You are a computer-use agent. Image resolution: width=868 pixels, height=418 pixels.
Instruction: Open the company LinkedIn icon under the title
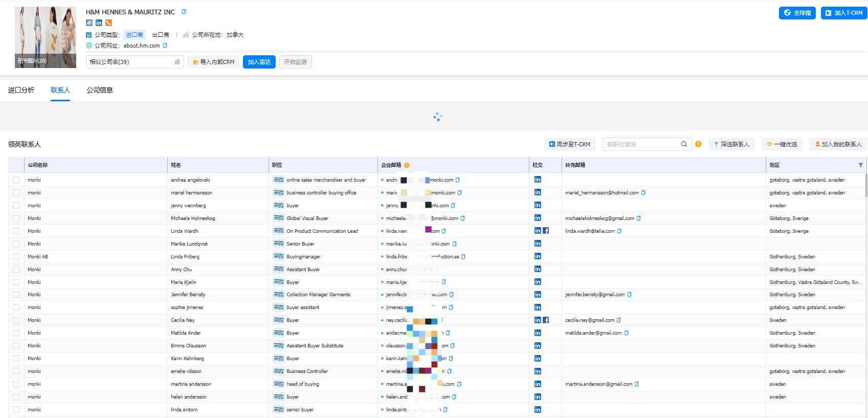[99, 23]
